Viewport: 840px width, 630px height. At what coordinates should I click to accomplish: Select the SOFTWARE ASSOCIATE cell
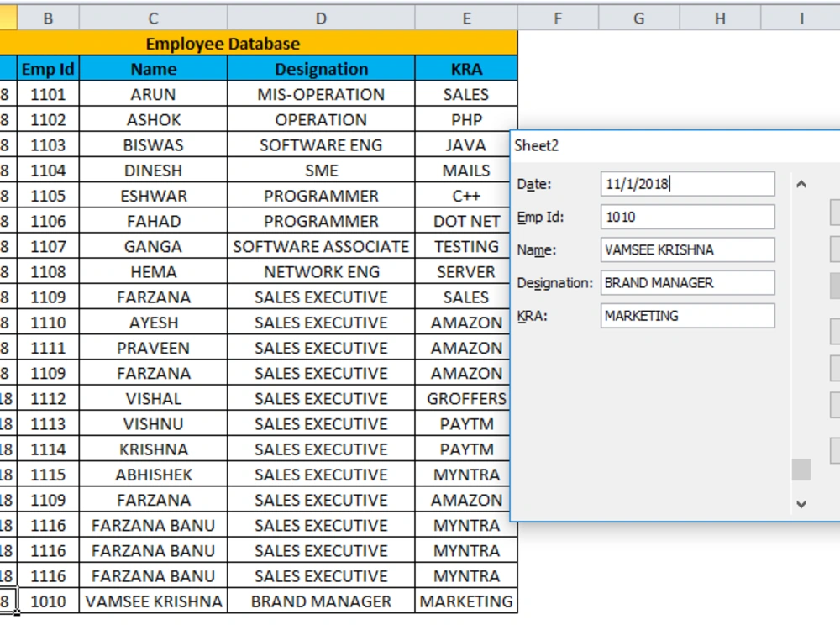click(x=321, y=246)
